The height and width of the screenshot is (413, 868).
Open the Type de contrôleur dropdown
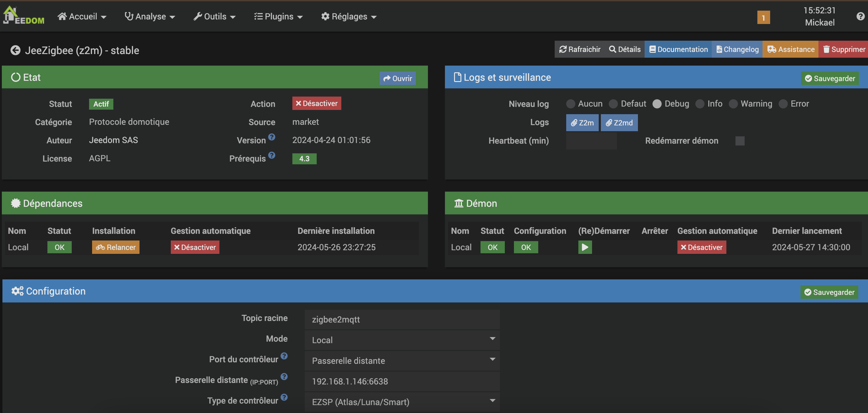tap(402, 402)
